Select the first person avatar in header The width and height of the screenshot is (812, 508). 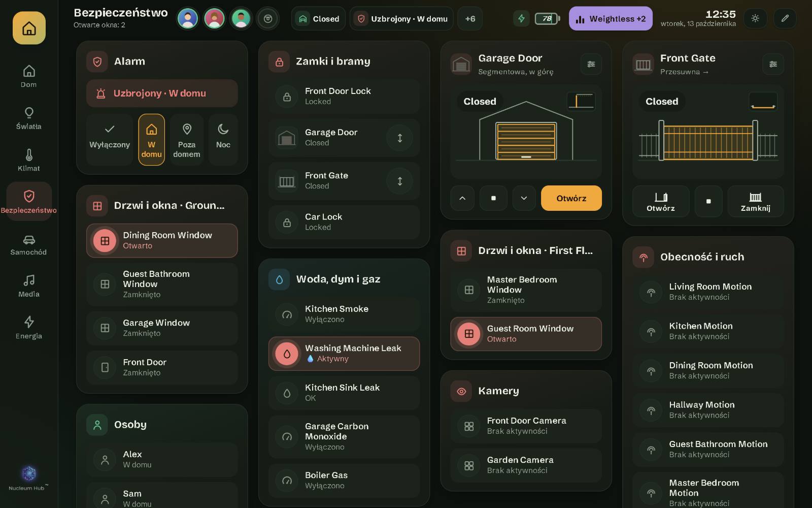coord(188,19)
